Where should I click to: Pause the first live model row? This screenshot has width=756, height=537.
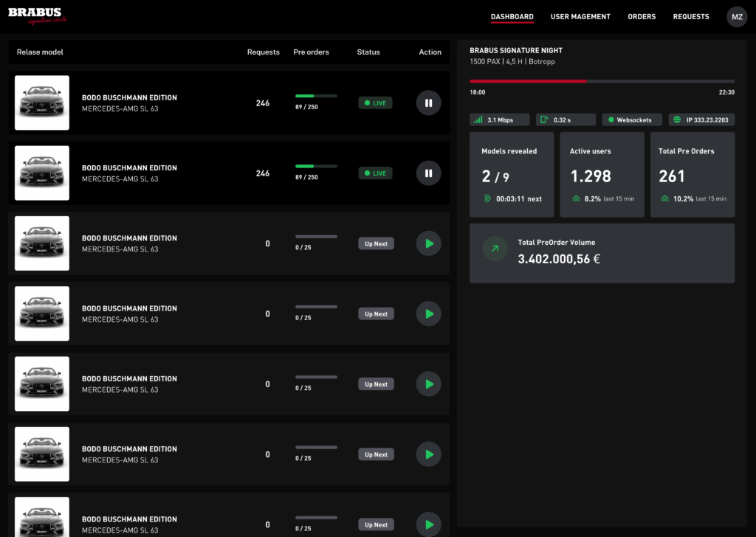[428, 103]
